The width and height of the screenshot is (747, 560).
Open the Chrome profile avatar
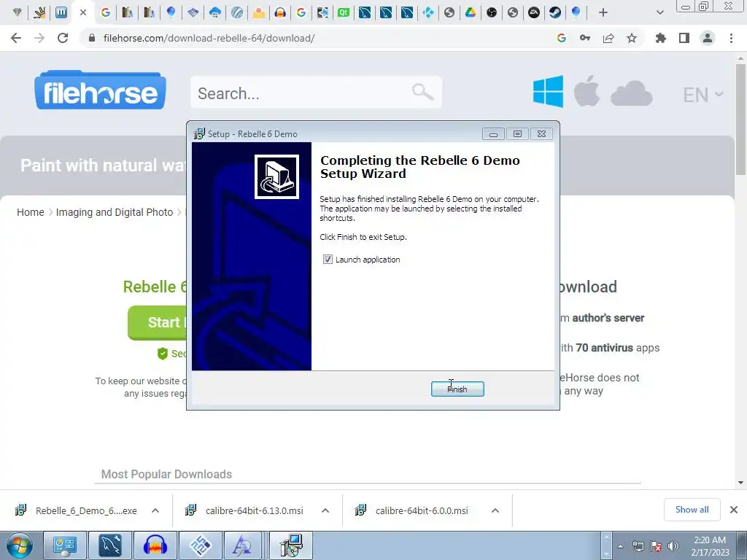[x=708, y=38]
